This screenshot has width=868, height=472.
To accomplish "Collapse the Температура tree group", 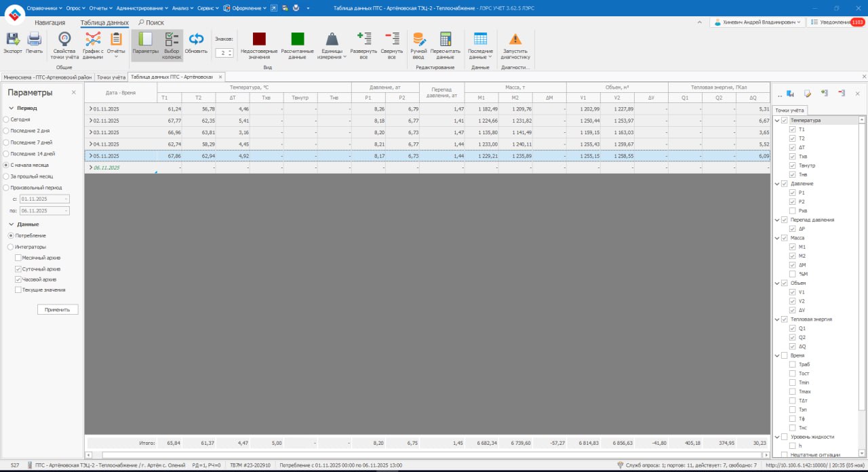I will coord(777,120).
